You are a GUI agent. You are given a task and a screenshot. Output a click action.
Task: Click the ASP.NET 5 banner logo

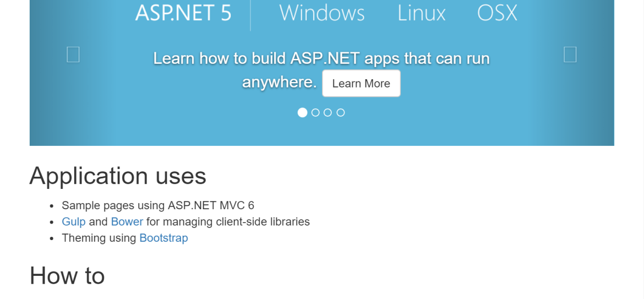pos(183,13)
